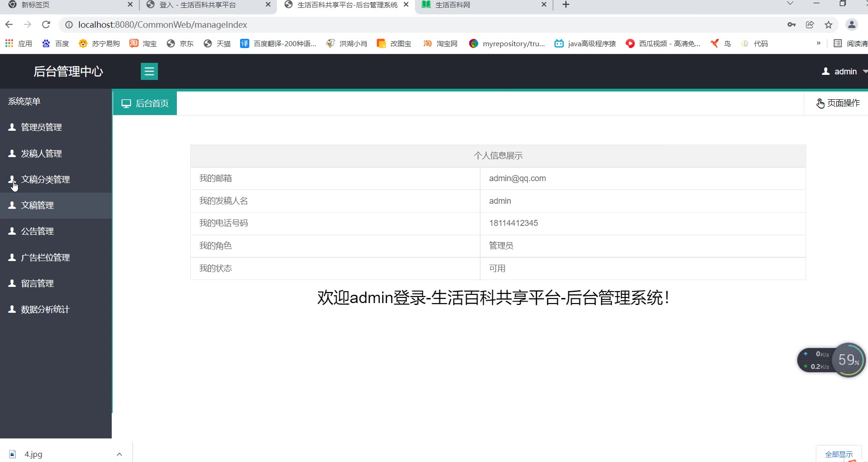Open 数据分析统计 in the sidebar
Viewport: 868px width, 462px height.
tap(56, 310)
